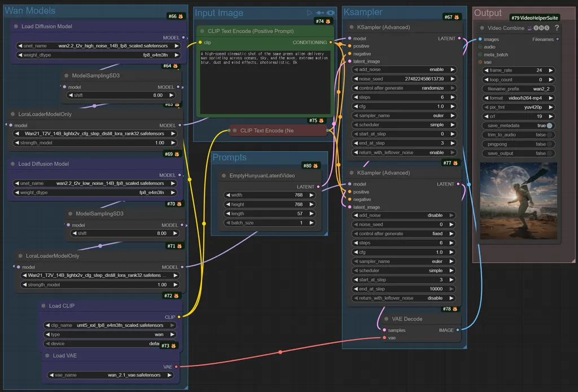Viewport: 578px width, 392px height.
Task: Click the Ksampler group title
Action: (x=363, y=12)
